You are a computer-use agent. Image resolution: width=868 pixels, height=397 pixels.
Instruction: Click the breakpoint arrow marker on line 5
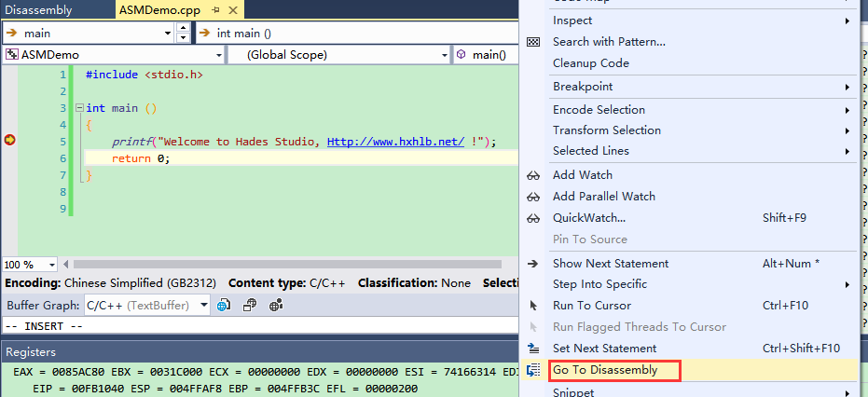10,141
